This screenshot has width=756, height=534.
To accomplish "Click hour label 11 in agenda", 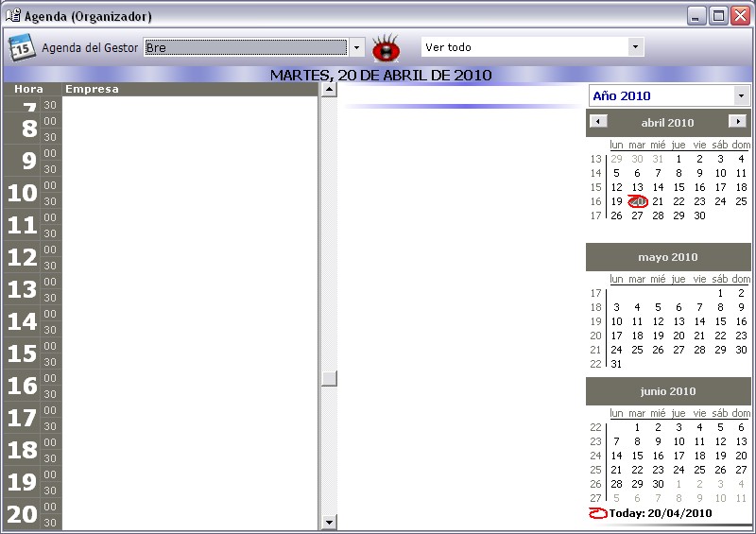I will coord(22,225).
